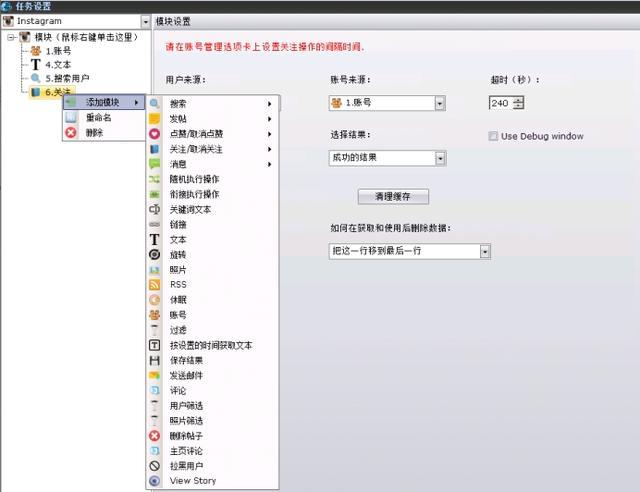Image resolution: width=640 pixels, height=492 pixels.
Task: Open the account source 1.账号 dropdown
Action: [440, 103]
